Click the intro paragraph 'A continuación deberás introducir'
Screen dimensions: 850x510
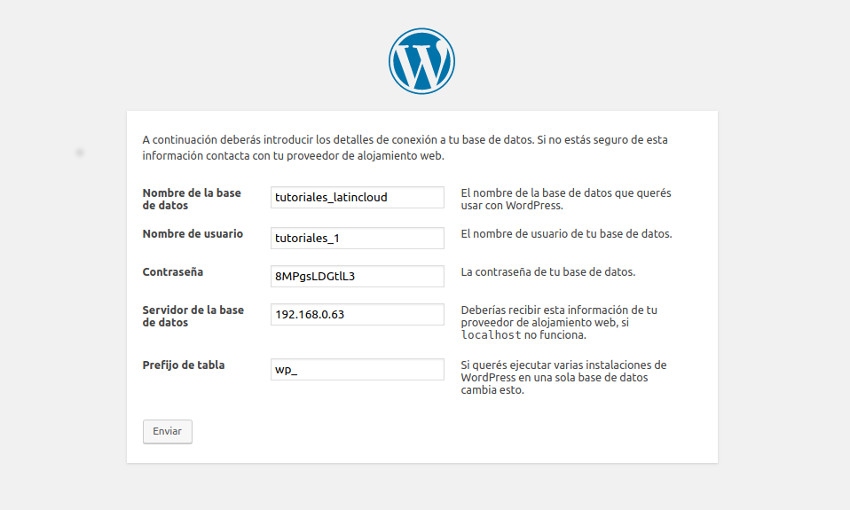[x=405, y=147]
